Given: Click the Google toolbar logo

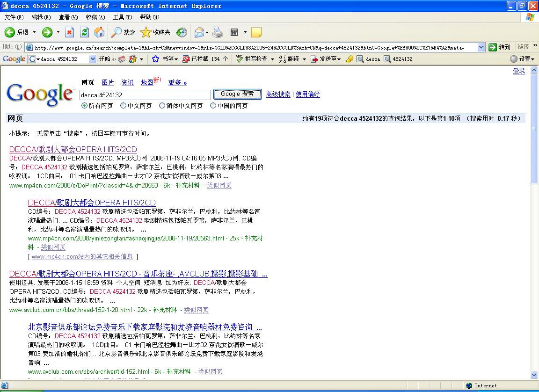Looking at the screenshot, I should pos(14,59).
